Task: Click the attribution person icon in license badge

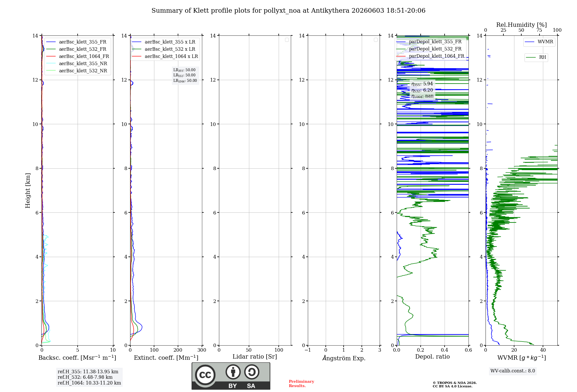Action: pyautogui.click(x=233, y=372)
